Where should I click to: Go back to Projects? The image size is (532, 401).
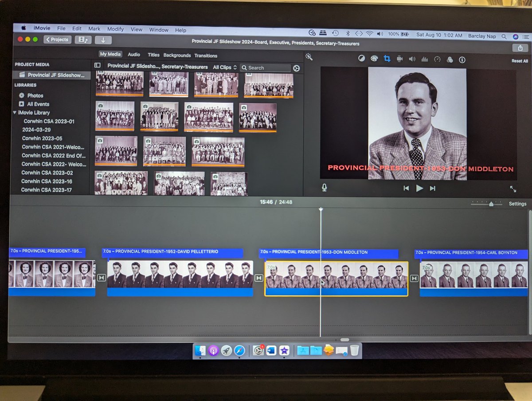(x=57, y=39)
